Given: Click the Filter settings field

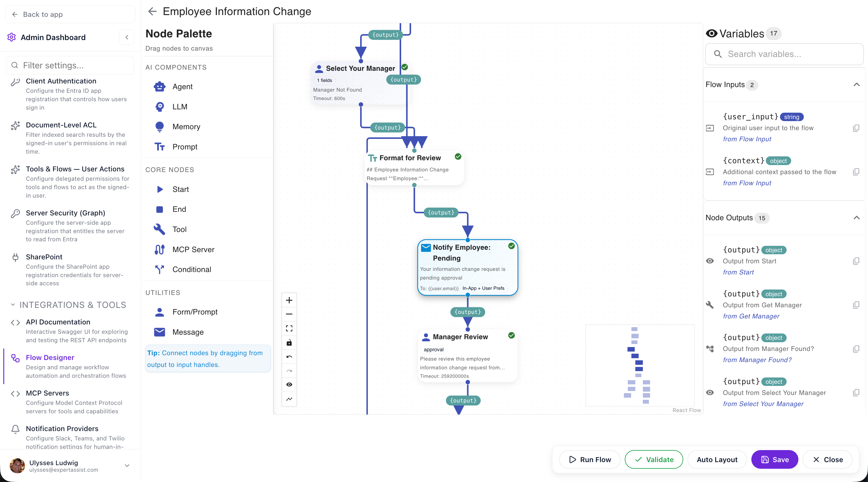Looking at the screenshot, I should [70, 65].
